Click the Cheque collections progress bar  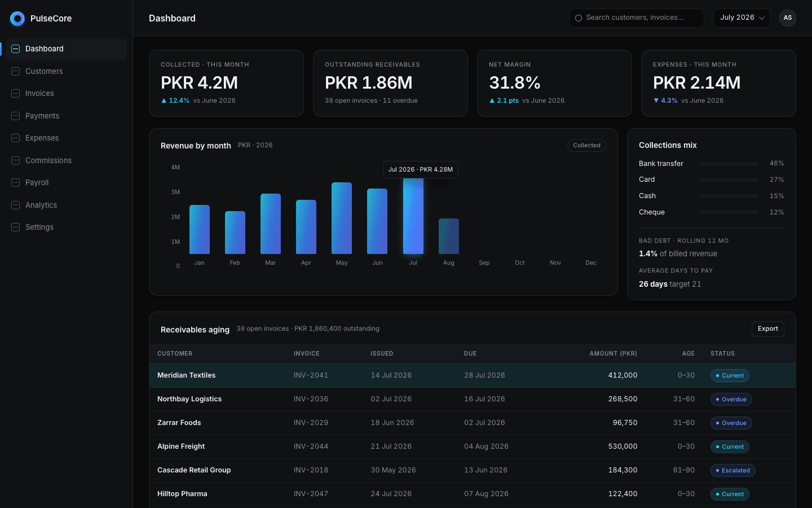pos(729,212)
